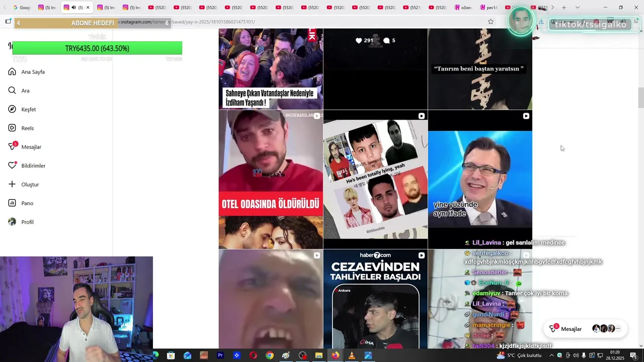Bookmark this page with star icon
The image size is (644, 362).
[491, 22]
